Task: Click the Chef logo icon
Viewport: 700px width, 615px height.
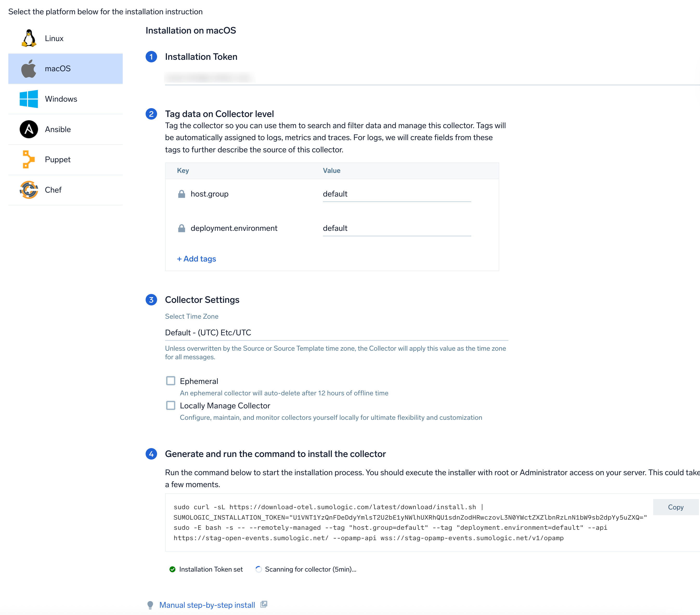Action: point(29,190)
